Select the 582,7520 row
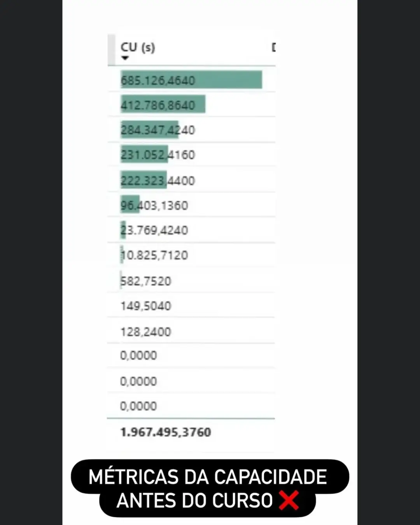The width and height of the screenshot is (420, 525). (146, 281)
